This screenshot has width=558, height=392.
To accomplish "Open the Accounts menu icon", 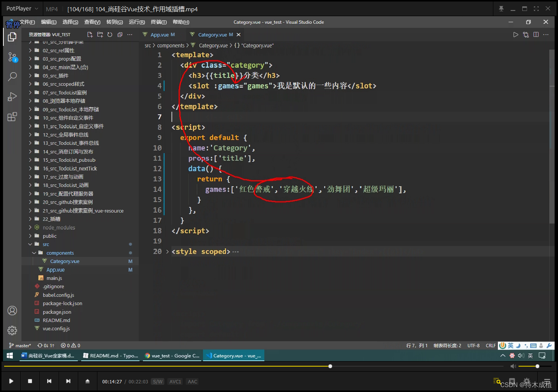I will click(x=12, y=311).
